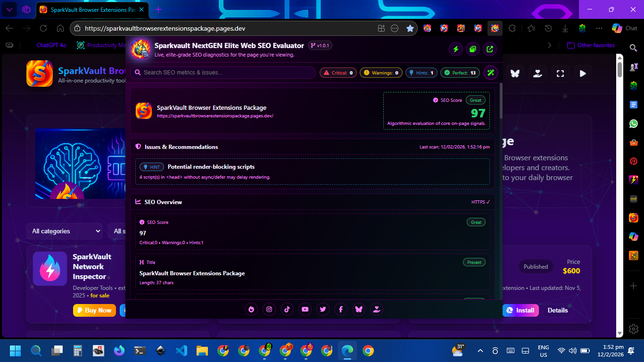Click the Details button
644x362 pixels.
(557, 310)
